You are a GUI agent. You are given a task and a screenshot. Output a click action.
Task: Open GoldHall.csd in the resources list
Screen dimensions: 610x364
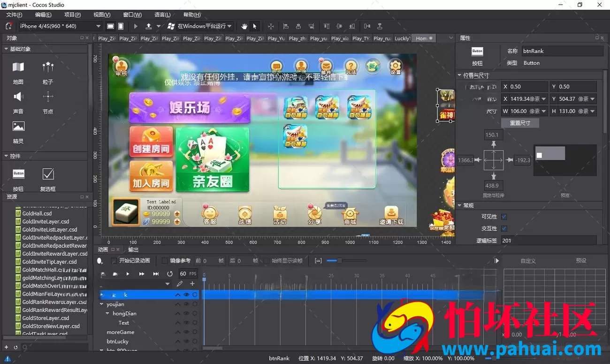pos(37,213)
